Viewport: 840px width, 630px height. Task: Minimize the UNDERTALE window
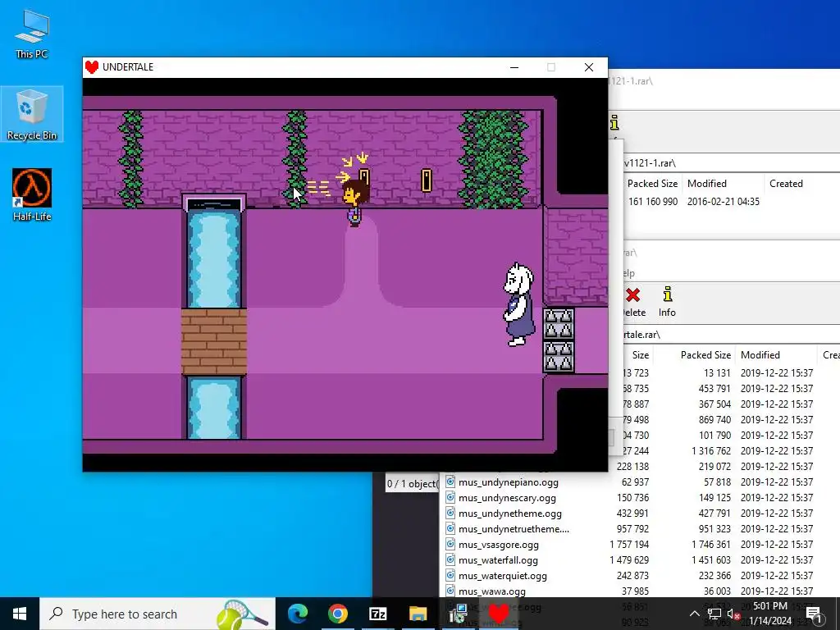[514, 67]
